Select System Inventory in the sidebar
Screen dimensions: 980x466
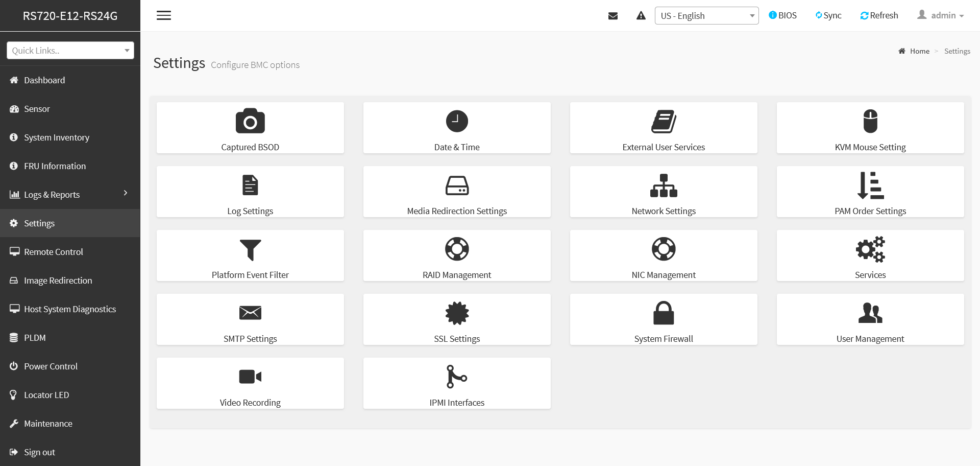click(x=70, y=137)
